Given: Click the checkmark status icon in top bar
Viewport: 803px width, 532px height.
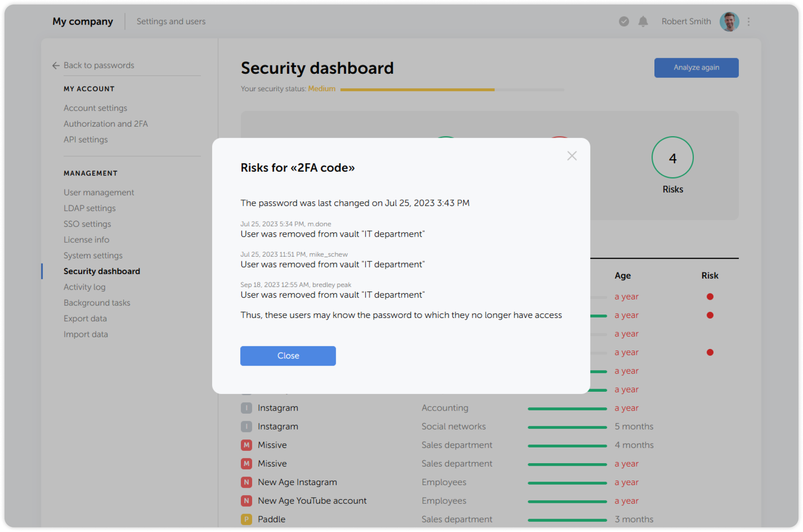Looking at the screenshot, I should click(x=623, y=22).
